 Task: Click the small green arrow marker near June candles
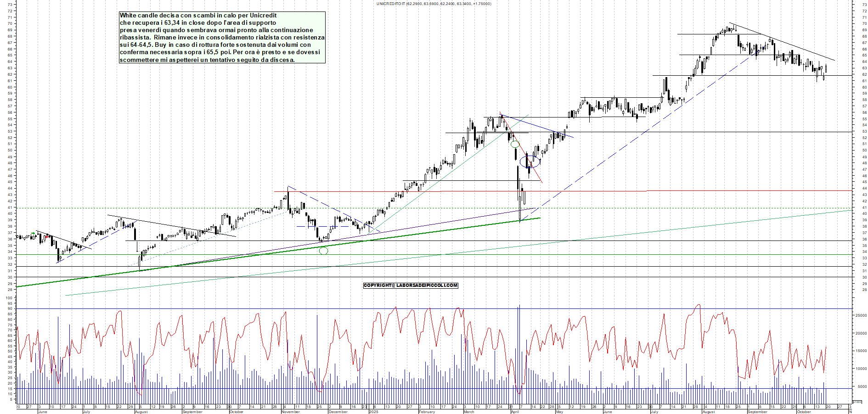(33, 233)
